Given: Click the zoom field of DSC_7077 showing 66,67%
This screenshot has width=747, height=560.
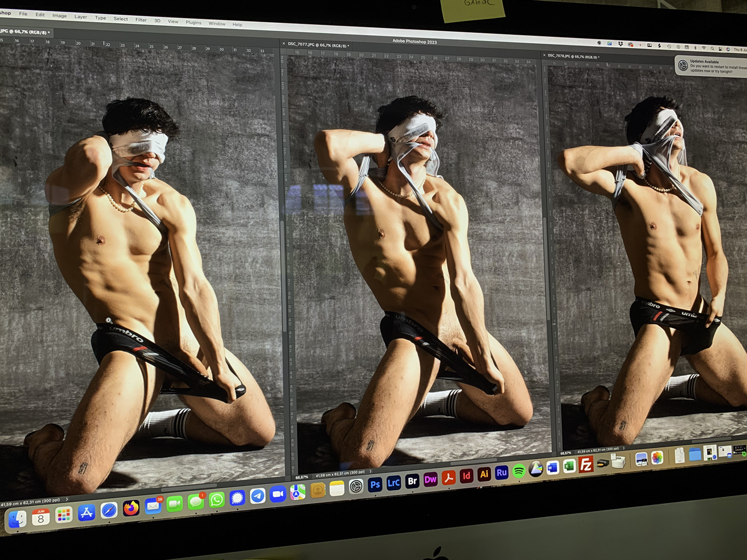Looking at the screenshot, I should 302,477.
